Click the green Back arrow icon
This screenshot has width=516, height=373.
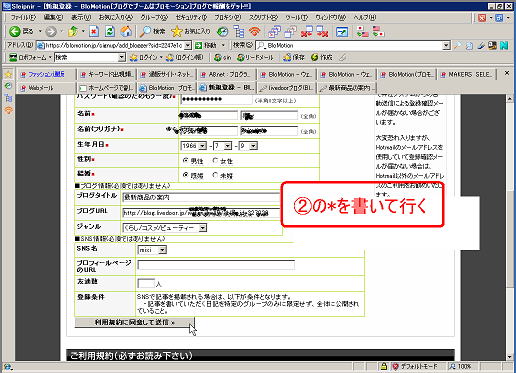pos(14,32)
